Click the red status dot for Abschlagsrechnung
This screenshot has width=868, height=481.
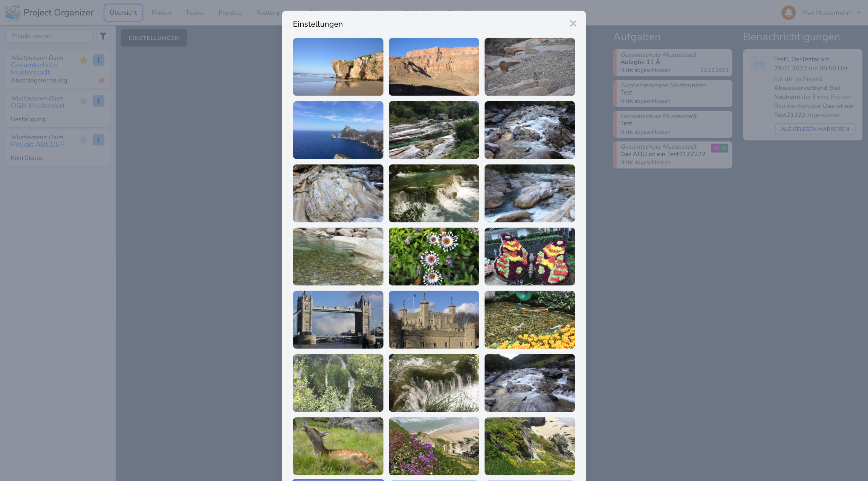(102, 80)
